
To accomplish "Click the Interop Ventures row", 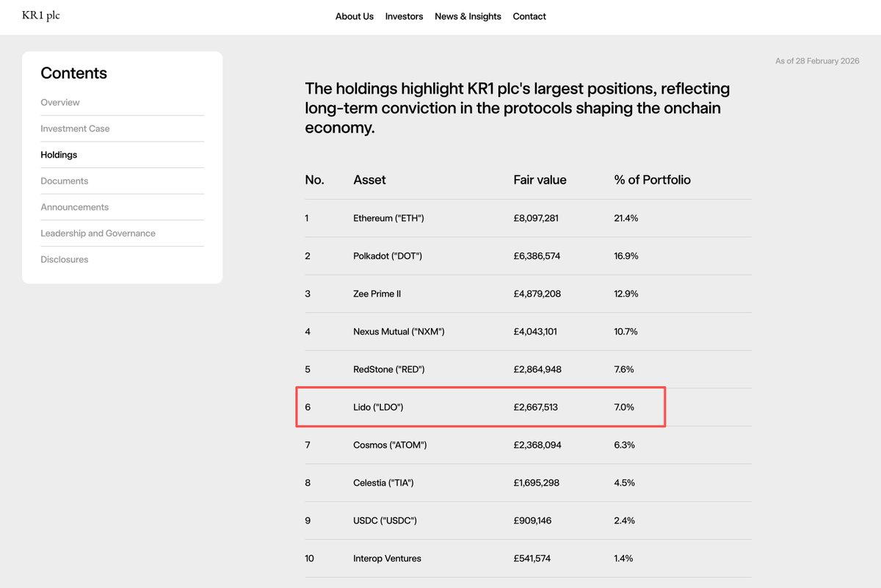I will click(x=528, y=559).
